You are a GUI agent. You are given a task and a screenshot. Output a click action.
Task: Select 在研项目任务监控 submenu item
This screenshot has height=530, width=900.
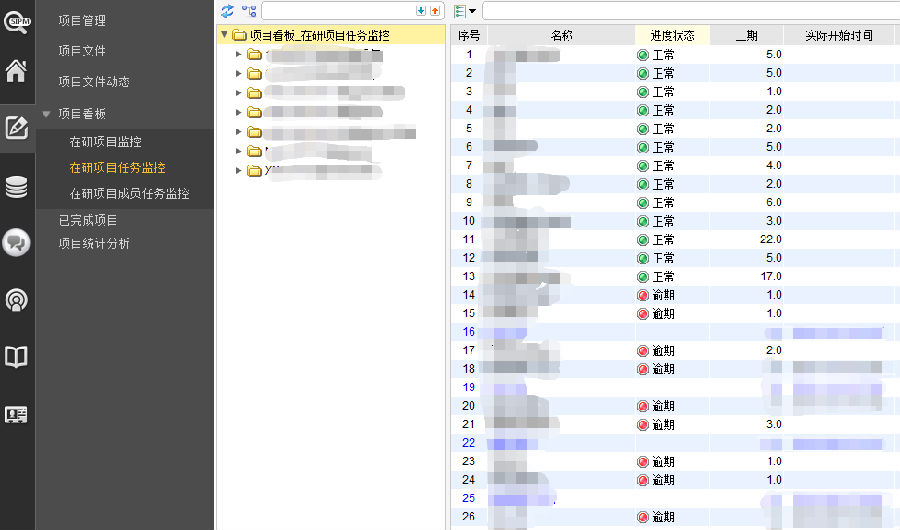pos(118,168)
